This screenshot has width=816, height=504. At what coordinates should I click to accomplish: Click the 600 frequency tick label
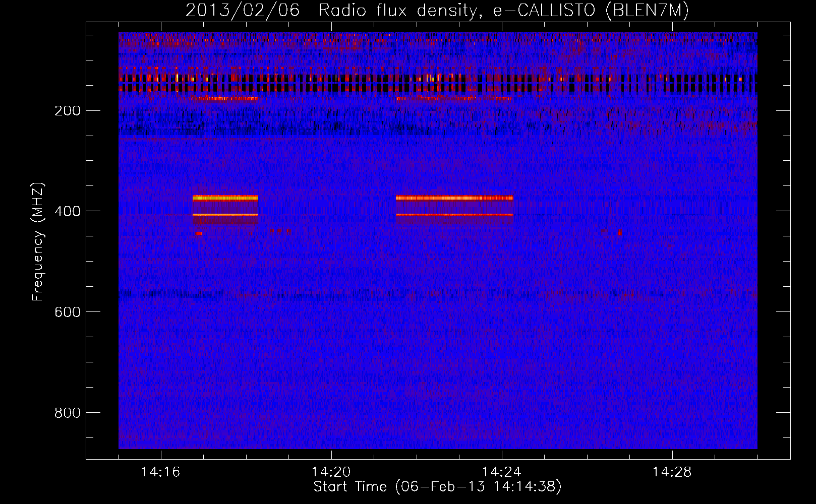pyautogui.click(x=68, y=312)
